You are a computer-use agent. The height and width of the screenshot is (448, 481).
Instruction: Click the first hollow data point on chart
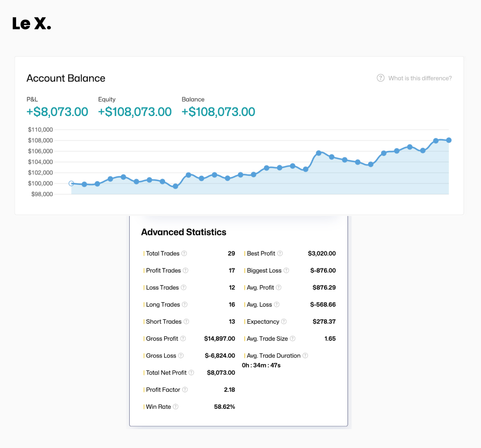tap(71, 183)
